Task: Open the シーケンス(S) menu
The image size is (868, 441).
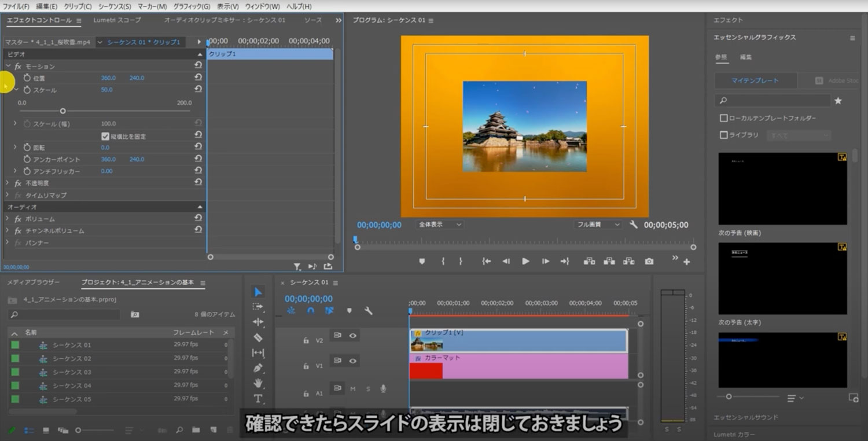Action: [x=114, y=6]
